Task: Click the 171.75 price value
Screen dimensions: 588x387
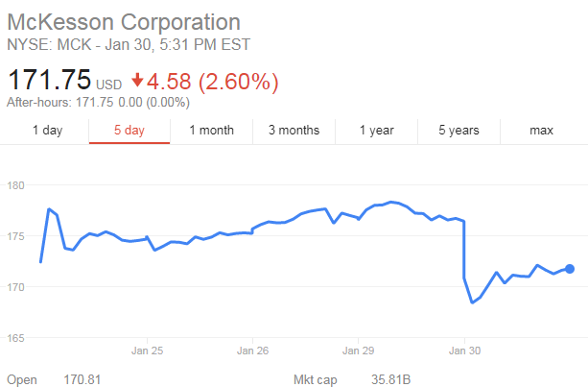Action: click(48, 81)
